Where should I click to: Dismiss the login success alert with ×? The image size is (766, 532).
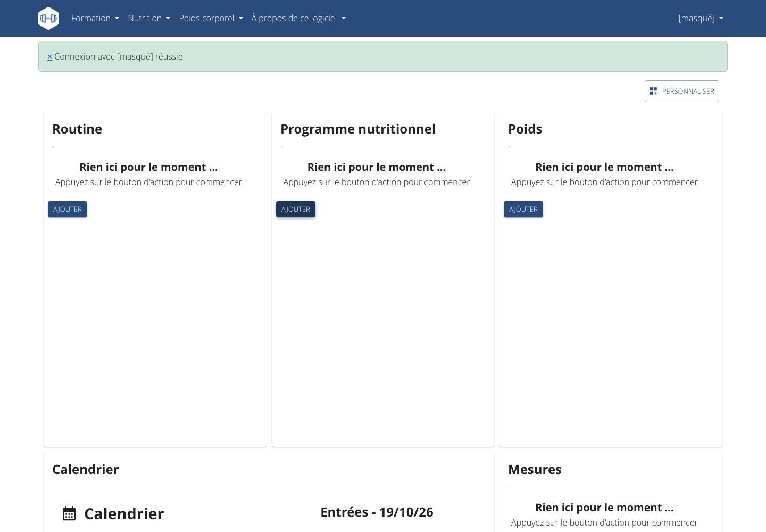pyautogui.click(x=49, y=56)
